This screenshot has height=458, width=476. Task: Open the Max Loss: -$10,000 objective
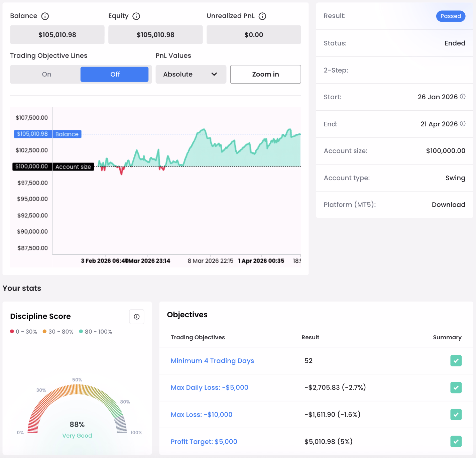click(x=202, y=415)
